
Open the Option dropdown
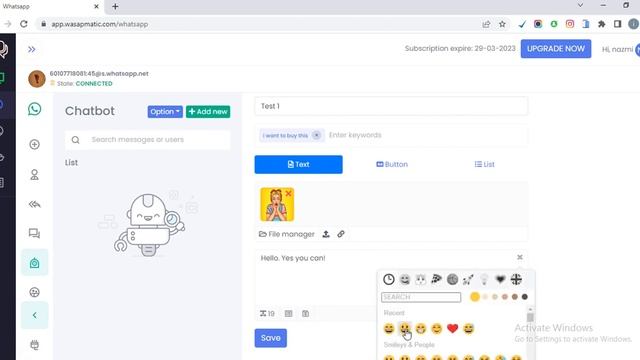[165, 111]
